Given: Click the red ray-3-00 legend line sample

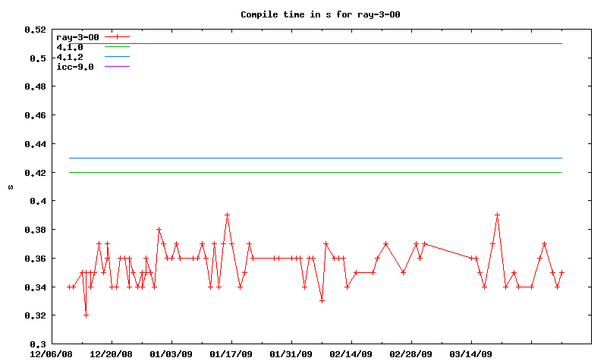Looking at the screenshot, I should [118, 36].
